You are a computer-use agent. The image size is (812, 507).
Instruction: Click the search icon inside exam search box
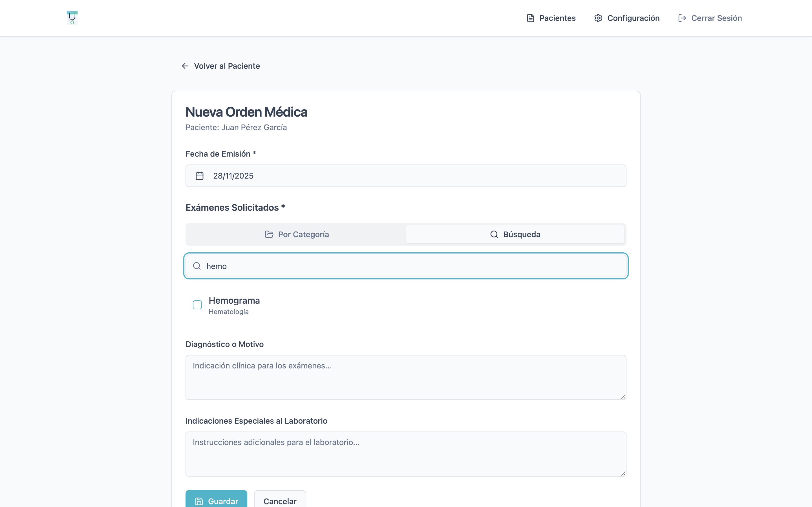197,266
